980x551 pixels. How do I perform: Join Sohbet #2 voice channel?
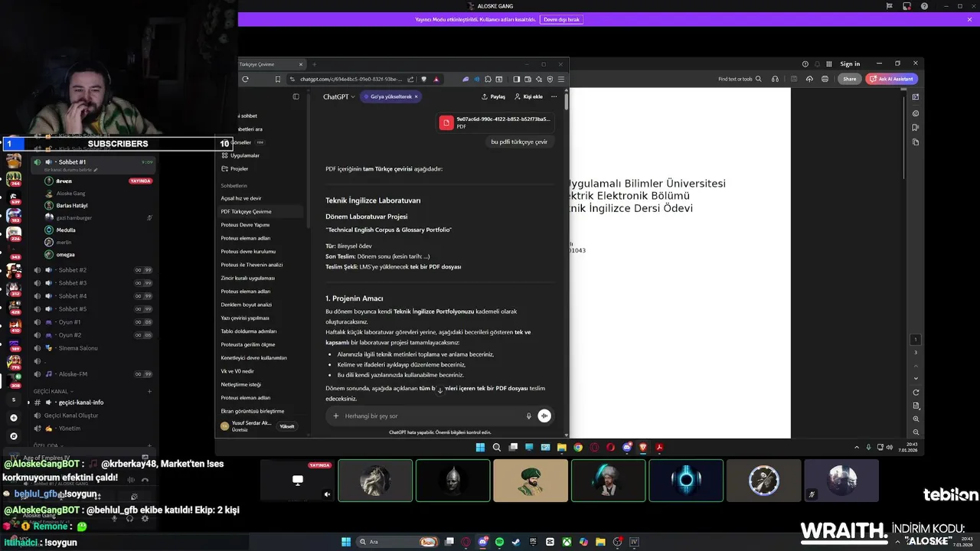click(x=93, y=270)
